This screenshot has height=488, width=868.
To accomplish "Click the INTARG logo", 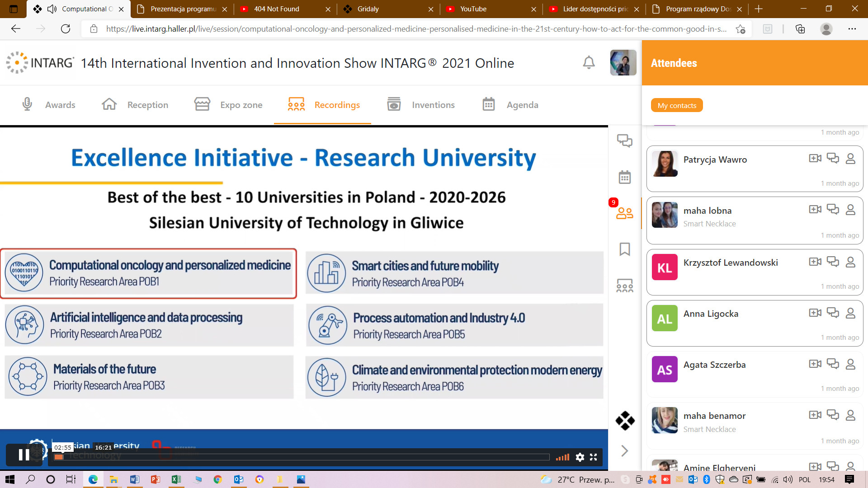I will (x=40, y=62).
